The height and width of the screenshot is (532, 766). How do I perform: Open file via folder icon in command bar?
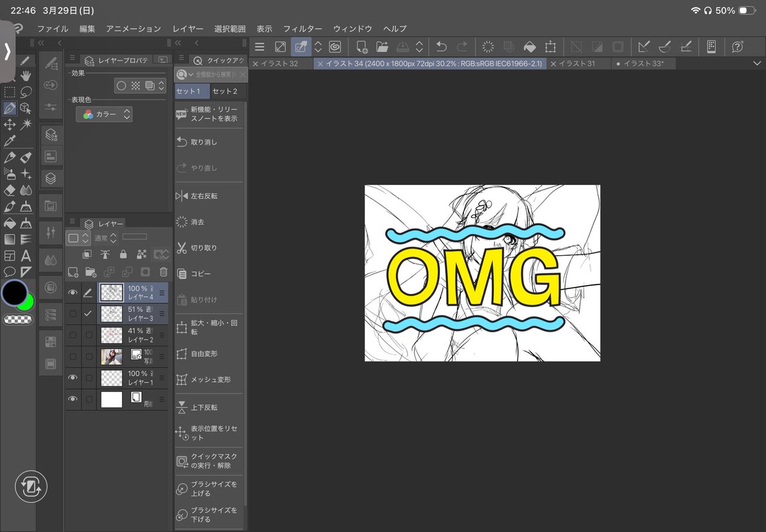click(382, 47)
